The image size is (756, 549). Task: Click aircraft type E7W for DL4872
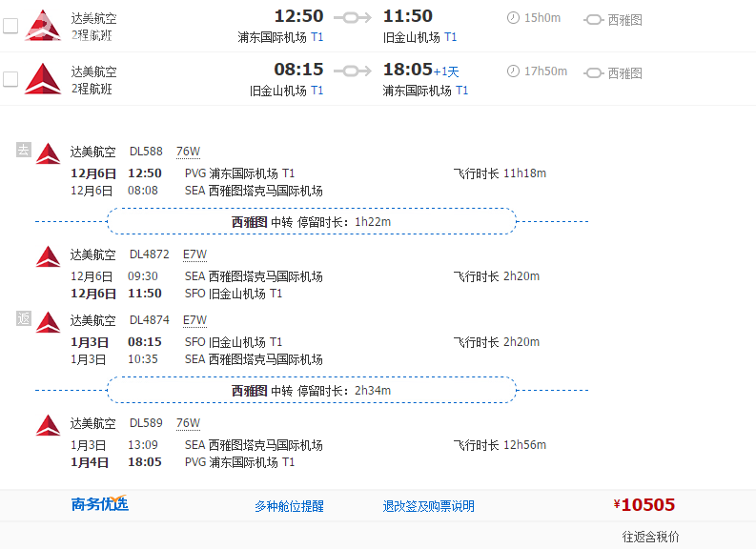[194, 254]
